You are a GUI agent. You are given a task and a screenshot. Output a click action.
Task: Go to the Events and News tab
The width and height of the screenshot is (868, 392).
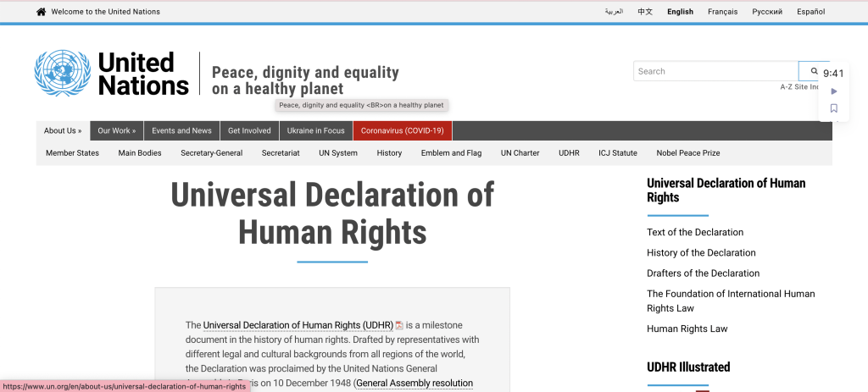pyautogui.click(x=181, y=130)
